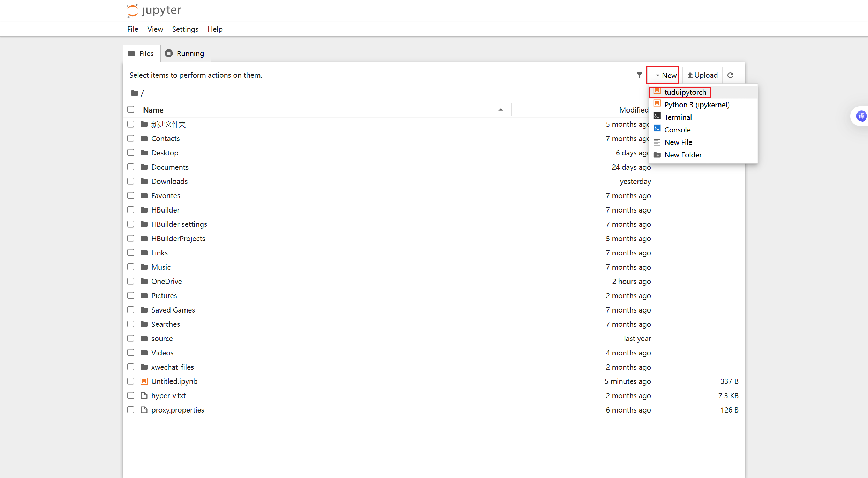
Task: Collapse the New dropdown button
Action: click(x=665, y=75)
